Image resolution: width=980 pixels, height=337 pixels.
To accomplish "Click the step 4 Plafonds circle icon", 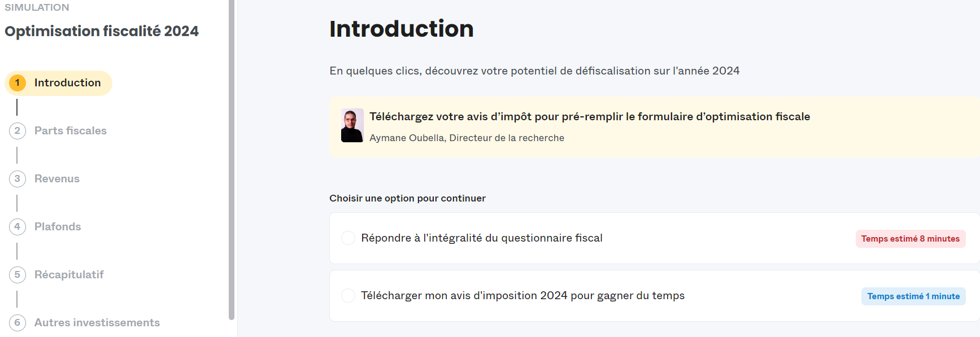I will pos(18,226).
